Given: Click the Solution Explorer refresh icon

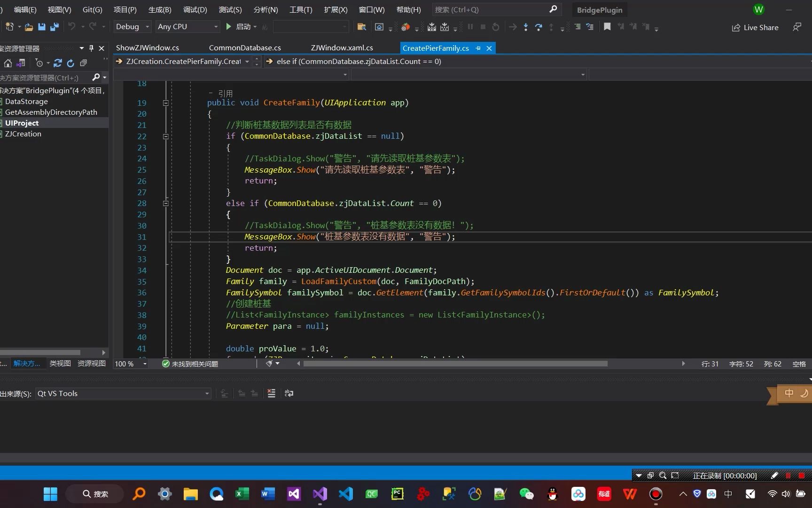Looking at the screenshot, I should pos(70,63).
